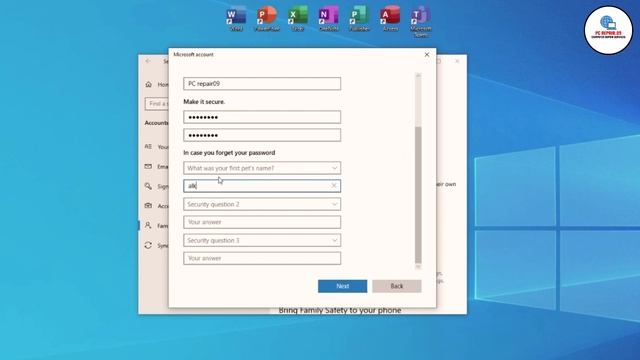The width and height of the screenshot is (640, 360).
Task: Click the dialog's vertical scrollbar thumb
Action: (418, 195)
